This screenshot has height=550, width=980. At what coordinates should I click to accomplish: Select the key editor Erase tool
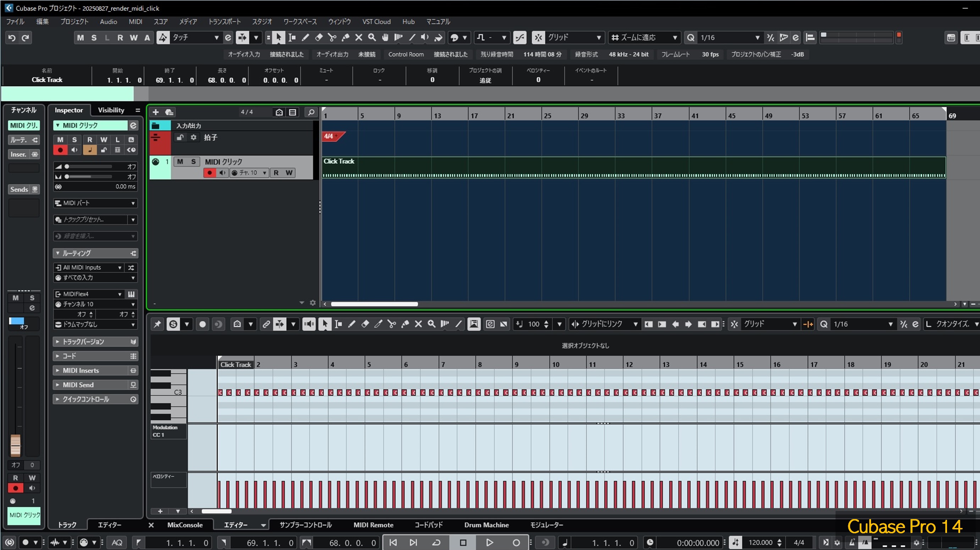[365, 324]
